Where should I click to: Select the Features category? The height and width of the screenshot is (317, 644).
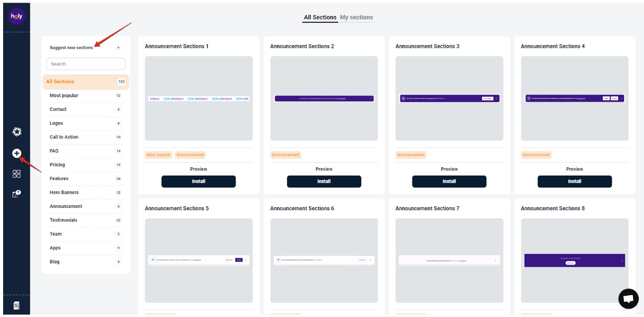86,179
